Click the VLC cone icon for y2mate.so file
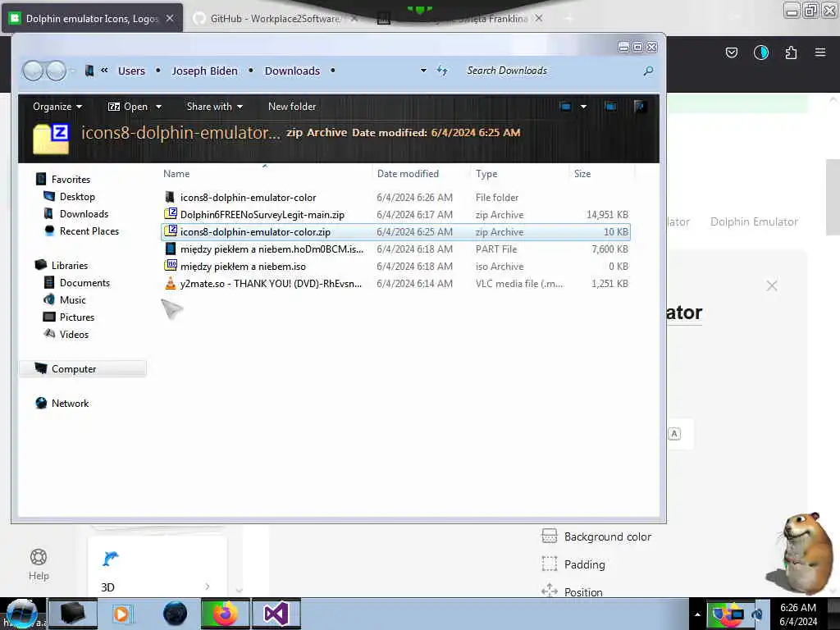The height and width of the screenshot is (630, 840). [171, 283]
